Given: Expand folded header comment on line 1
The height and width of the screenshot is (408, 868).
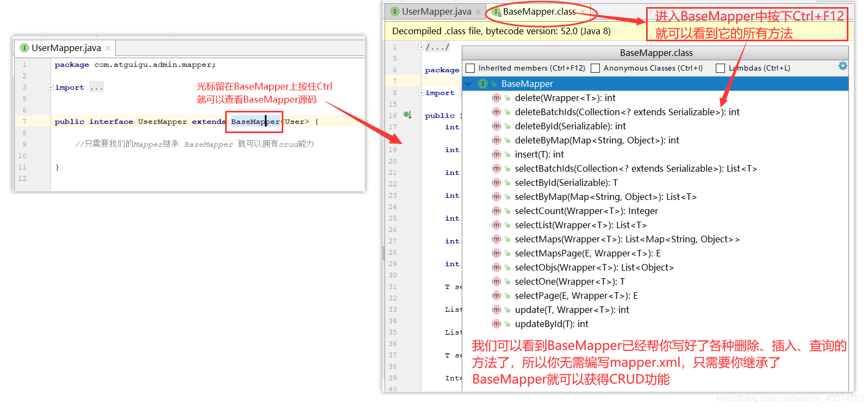Looking at the screenshot, I should click(421, 47).
